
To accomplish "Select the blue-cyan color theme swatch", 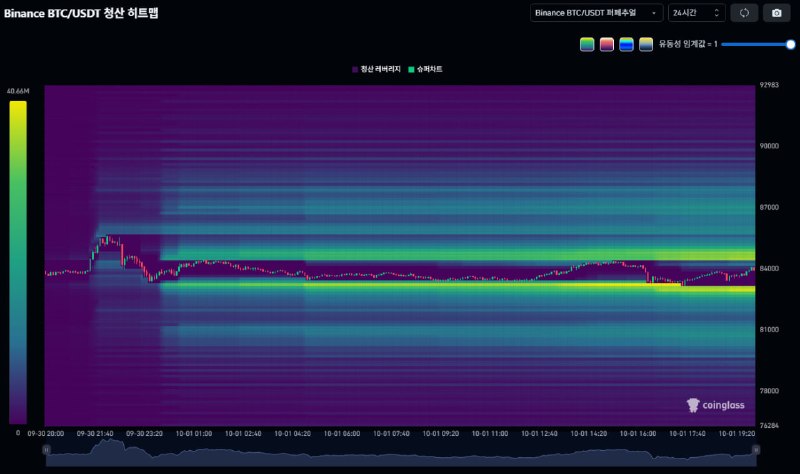I will coord(626,44).
